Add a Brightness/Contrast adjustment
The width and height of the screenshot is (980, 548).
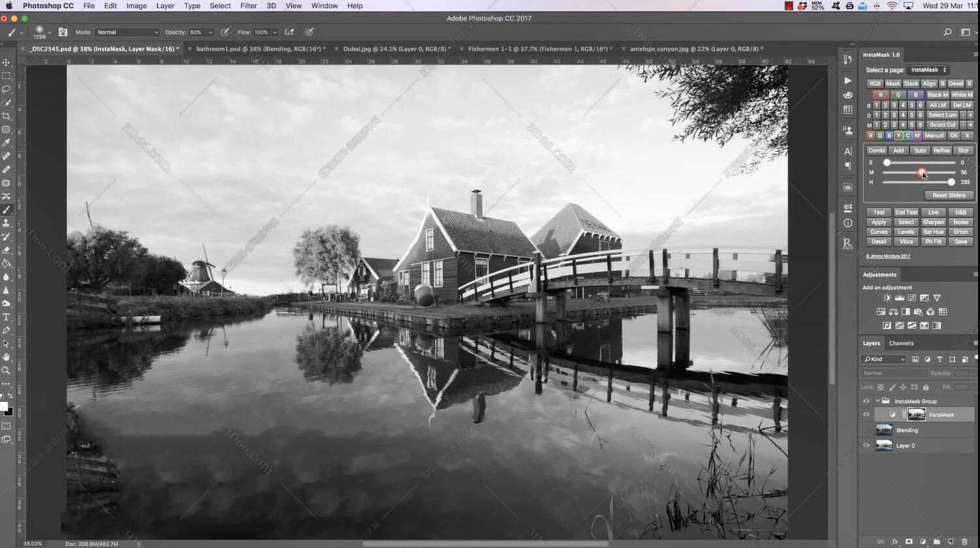tap(887, 298)
